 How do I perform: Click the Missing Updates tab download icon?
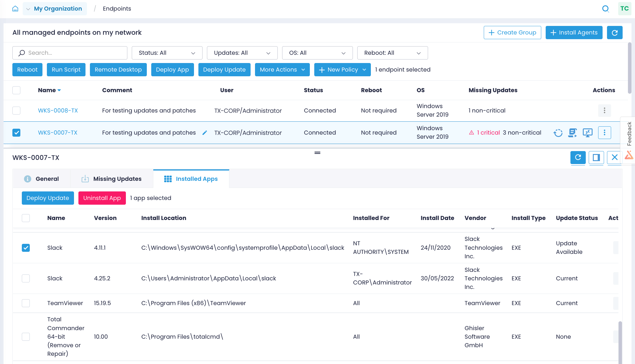click(85, 179)
